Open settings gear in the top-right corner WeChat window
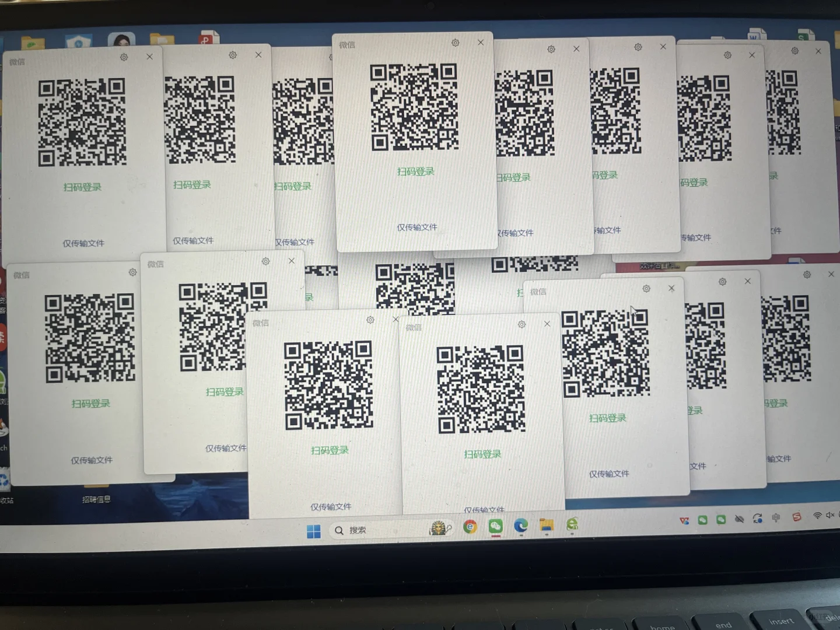Viewport: 840px width, 630px height. [794, 51]
